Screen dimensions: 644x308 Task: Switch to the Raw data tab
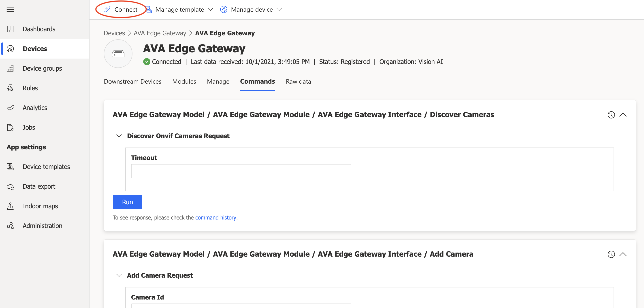(298, 81)
